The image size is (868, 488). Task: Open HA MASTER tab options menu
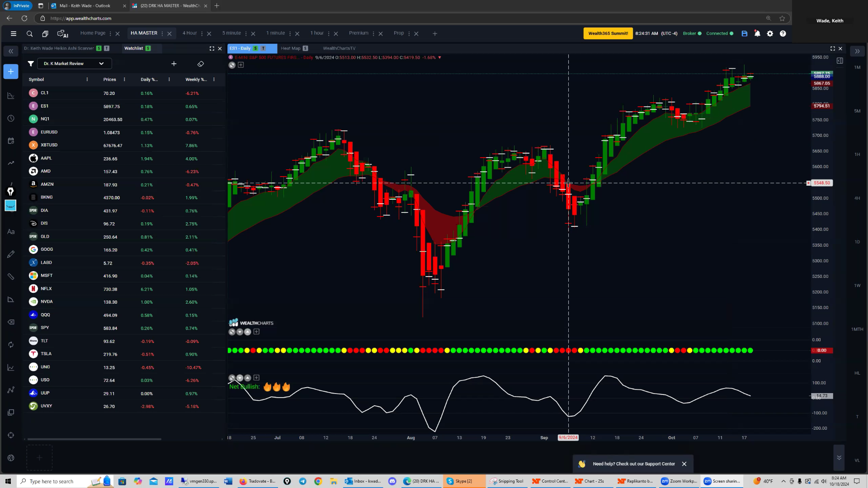(x=163, y=33)
